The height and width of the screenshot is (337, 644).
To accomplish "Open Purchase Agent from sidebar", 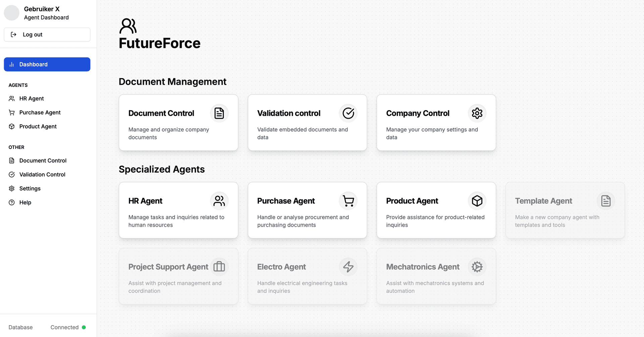I will pos(40,113).
